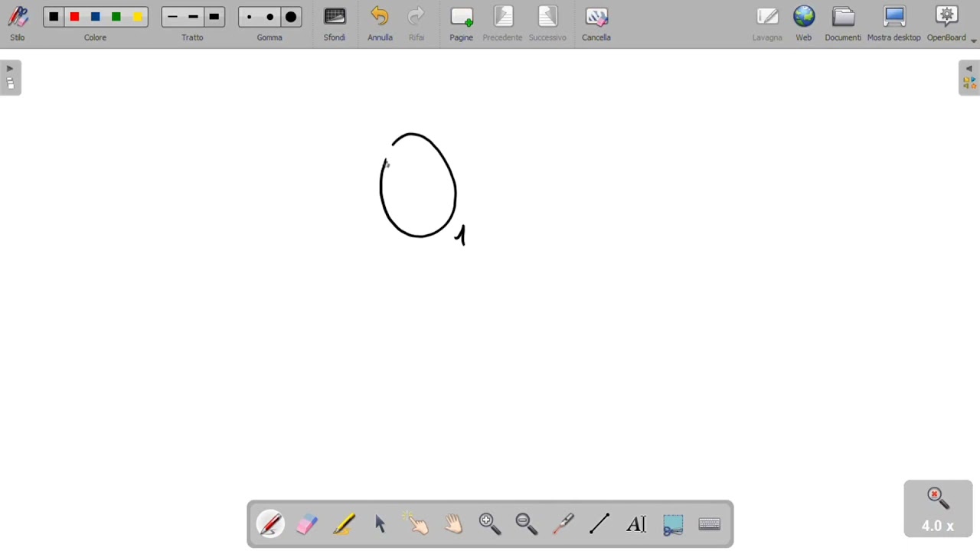Select the red pen color

click(x=74, y=17)
